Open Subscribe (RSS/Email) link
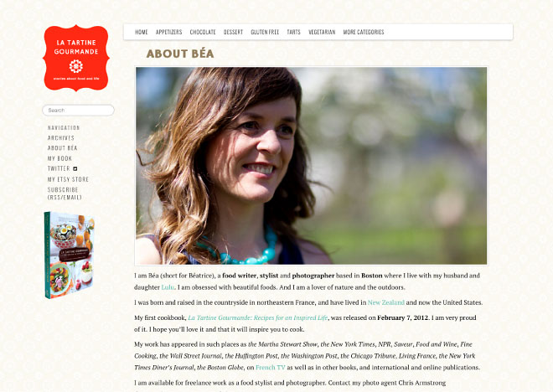 (x=65, y=193)
